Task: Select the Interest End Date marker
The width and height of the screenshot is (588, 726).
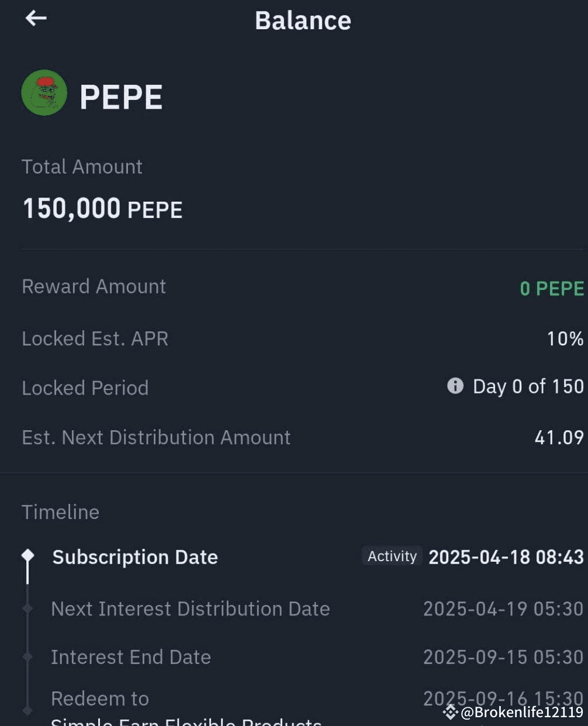Action: (x=27, y=657)
